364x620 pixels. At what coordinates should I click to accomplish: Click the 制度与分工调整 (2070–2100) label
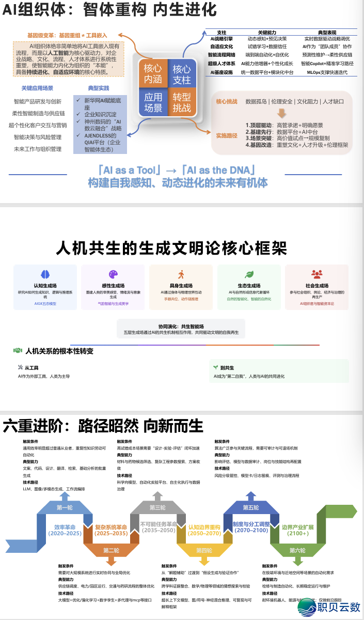point(251,526)
